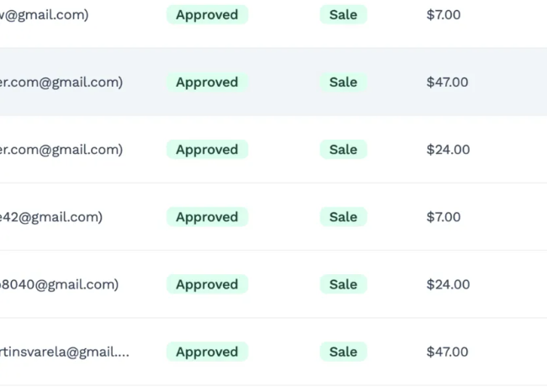Click the Sale tag in the e42@gmail.com row
This screenshot has width=547, height=392.
tap(343, 217)
